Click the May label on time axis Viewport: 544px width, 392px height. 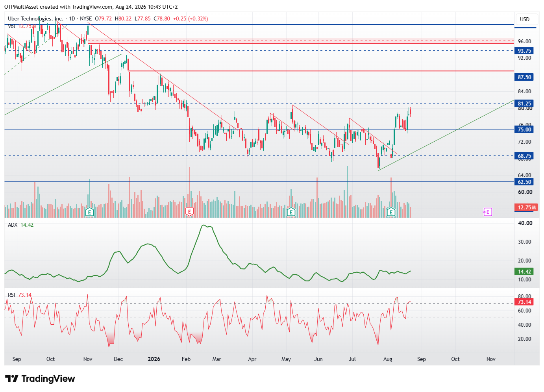(286, 359)
